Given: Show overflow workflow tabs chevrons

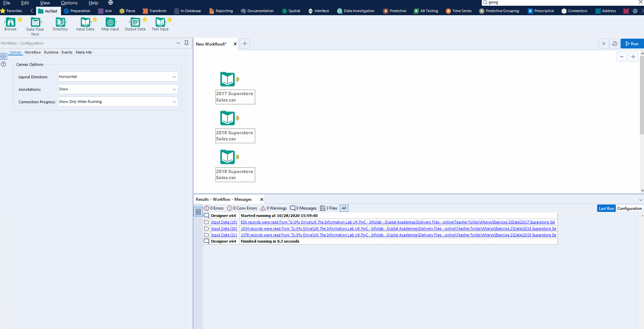Looking at the screenshot, I should coord(604,44).
